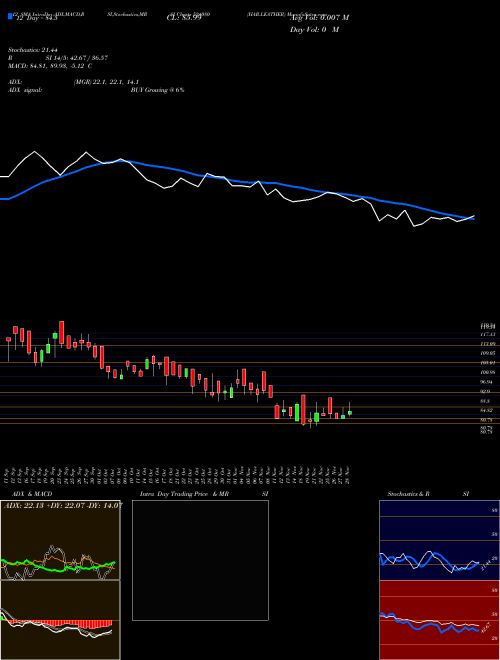Image resolution: width=500 pixels, height=660 pixels.
Task: Click the 84.82 price axis label
Action: (486, 410)
